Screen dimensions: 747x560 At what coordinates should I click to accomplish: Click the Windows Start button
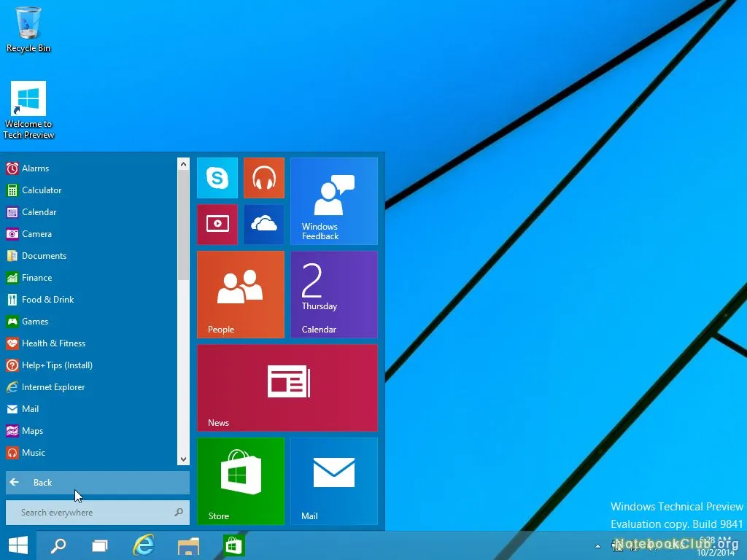(18, 545)
